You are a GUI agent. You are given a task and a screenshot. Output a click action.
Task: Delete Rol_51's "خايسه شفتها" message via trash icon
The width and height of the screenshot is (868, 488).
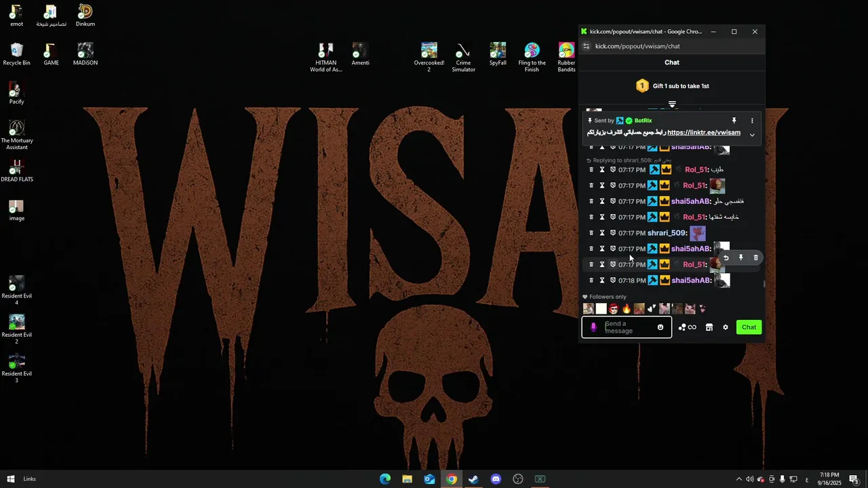coord(591,217)
